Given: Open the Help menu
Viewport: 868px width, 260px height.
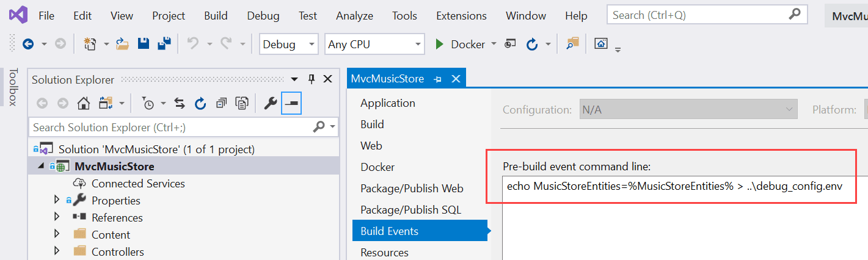Looking at the screenshot, I should [x=576, y=16].
